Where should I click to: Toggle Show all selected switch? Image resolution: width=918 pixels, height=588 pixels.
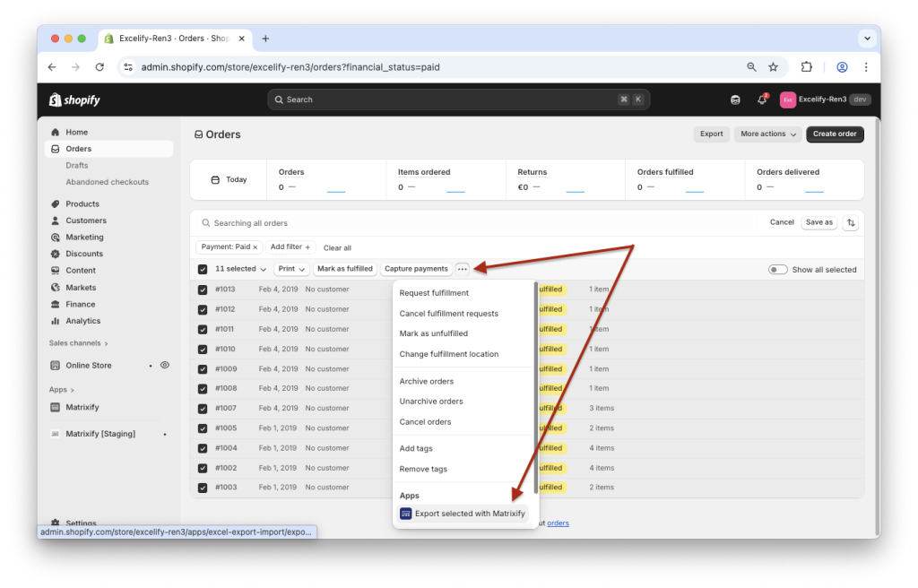(777, 269)
